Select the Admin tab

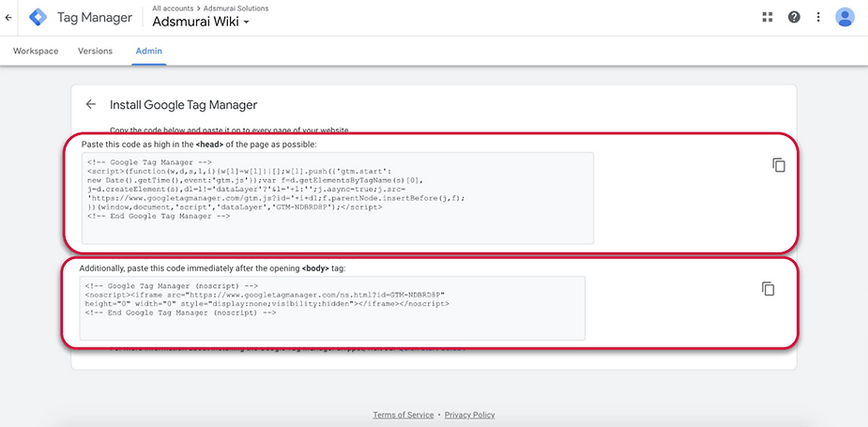[x=149, y=51]
